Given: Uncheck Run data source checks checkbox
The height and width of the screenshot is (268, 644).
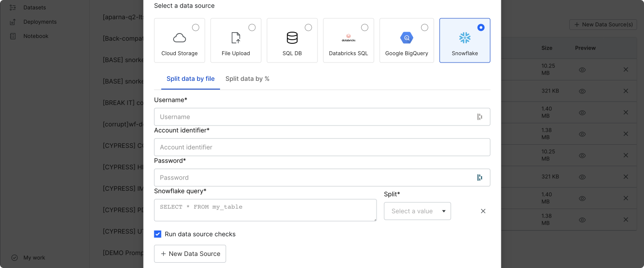Looking at the screenshot, I should tap(157, 234).
